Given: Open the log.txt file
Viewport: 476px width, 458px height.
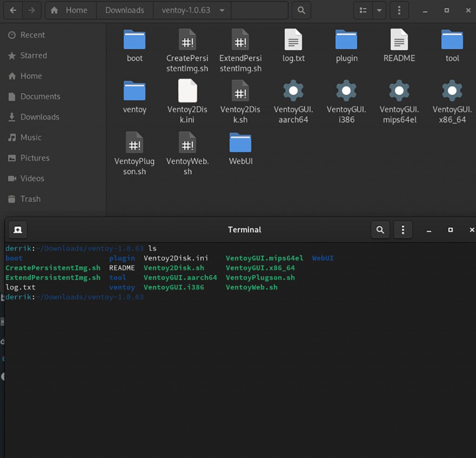Looking at the screenshot, I should point(293,42).
